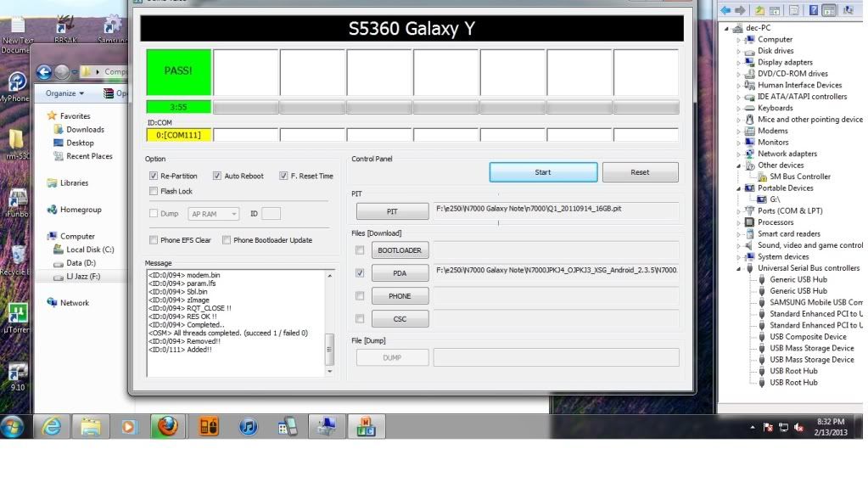Open the Windows Start orb
This screenshot has height=488, width=868.
[13, 427]
